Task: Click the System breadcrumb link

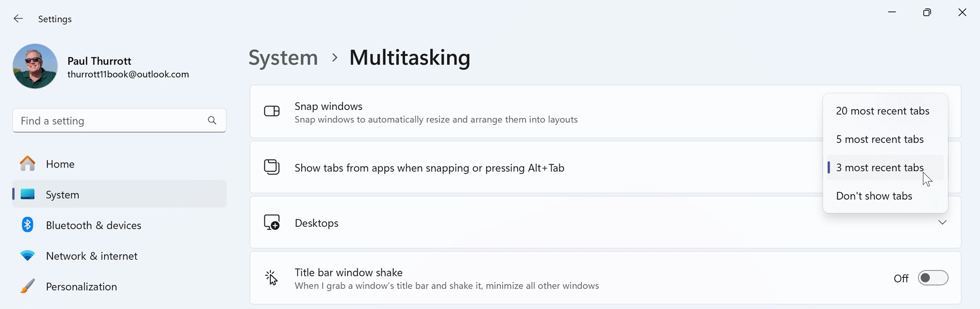Action: click(x=283, y=58)
